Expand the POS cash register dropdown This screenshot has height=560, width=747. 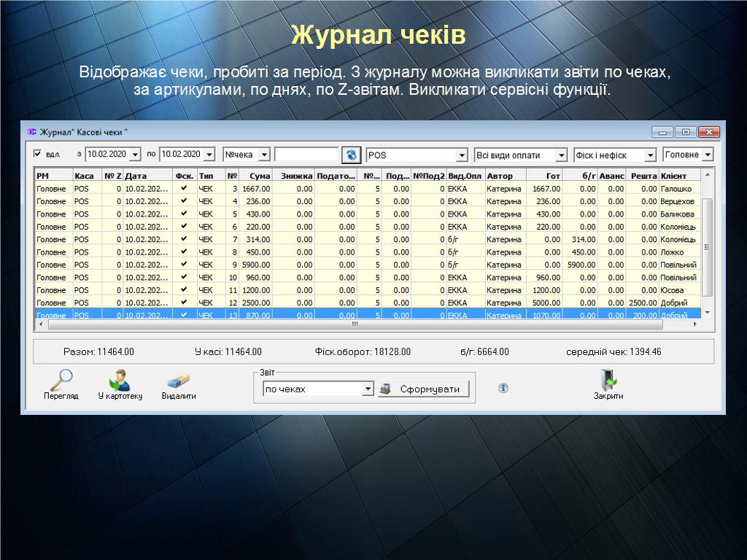(461, 155)
